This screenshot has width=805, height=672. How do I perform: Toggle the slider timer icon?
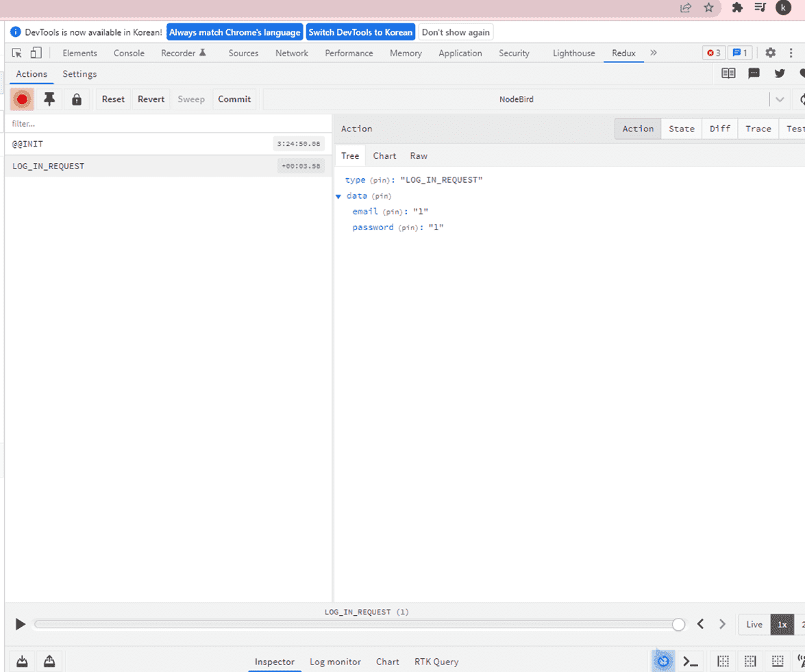(x=663, y=661)
